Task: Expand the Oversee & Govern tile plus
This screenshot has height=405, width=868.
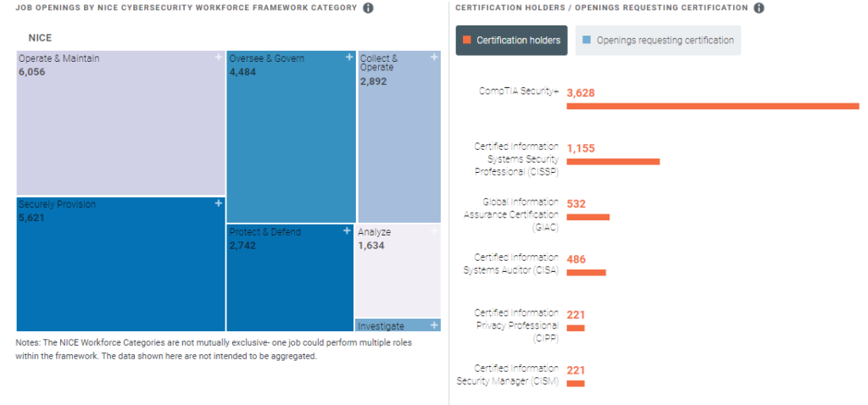Action: coord(349,58)
